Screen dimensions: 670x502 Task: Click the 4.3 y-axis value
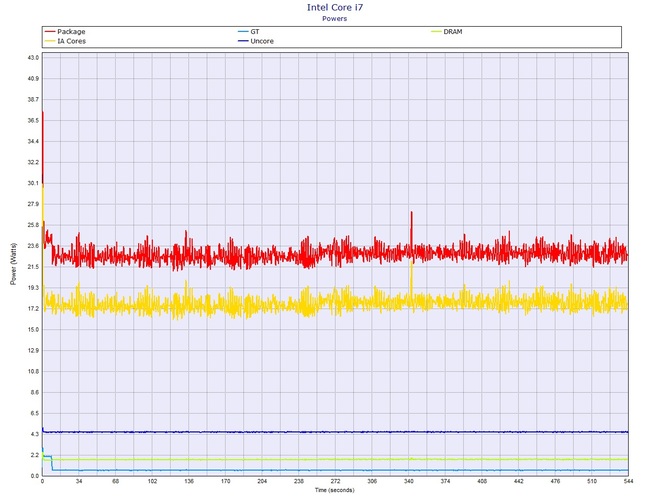[35, 434]
